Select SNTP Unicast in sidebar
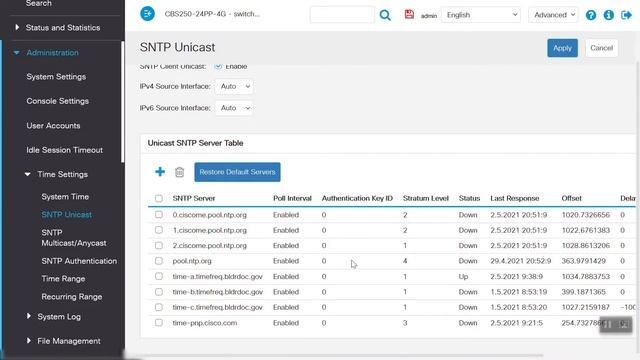The image size is (640, 360). pyautogui.click(x=67, y=215)
